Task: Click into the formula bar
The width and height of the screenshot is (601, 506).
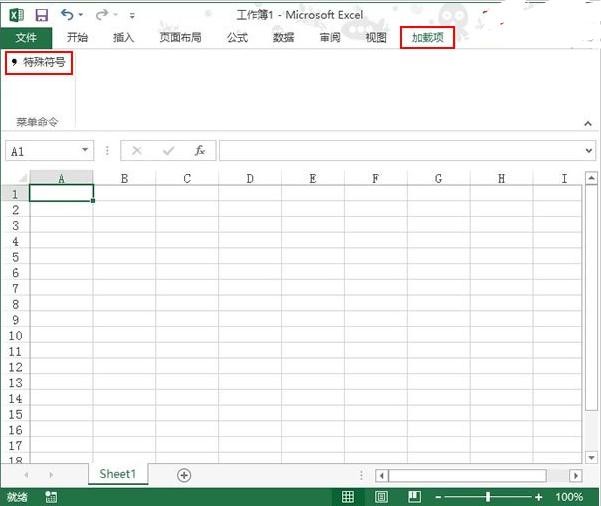Action: (401, 151)
